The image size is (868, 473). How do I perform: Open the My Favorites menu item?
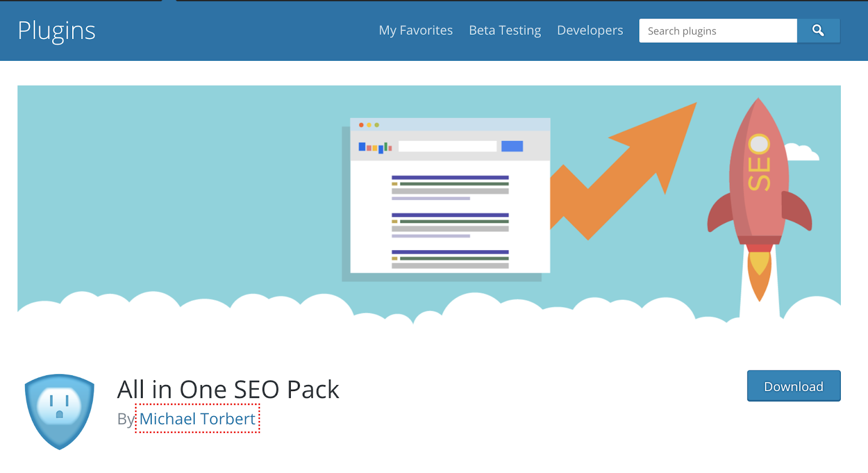(416, 30)
